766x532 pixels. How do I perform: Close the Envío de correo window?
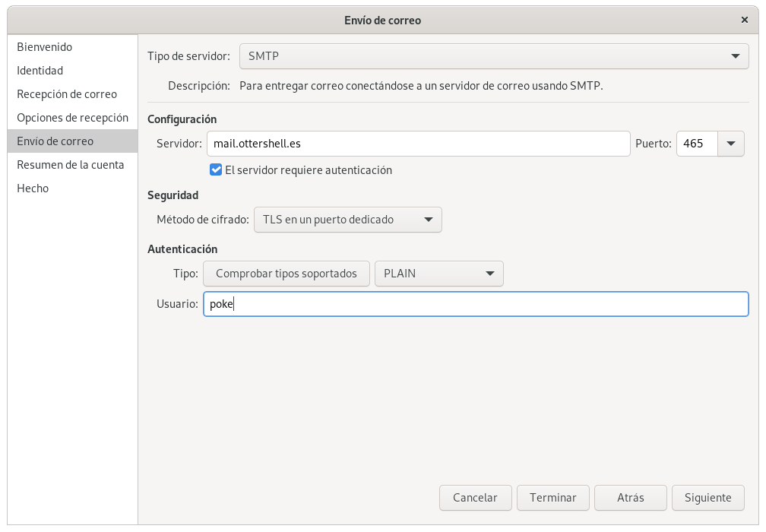click(745, 21)
